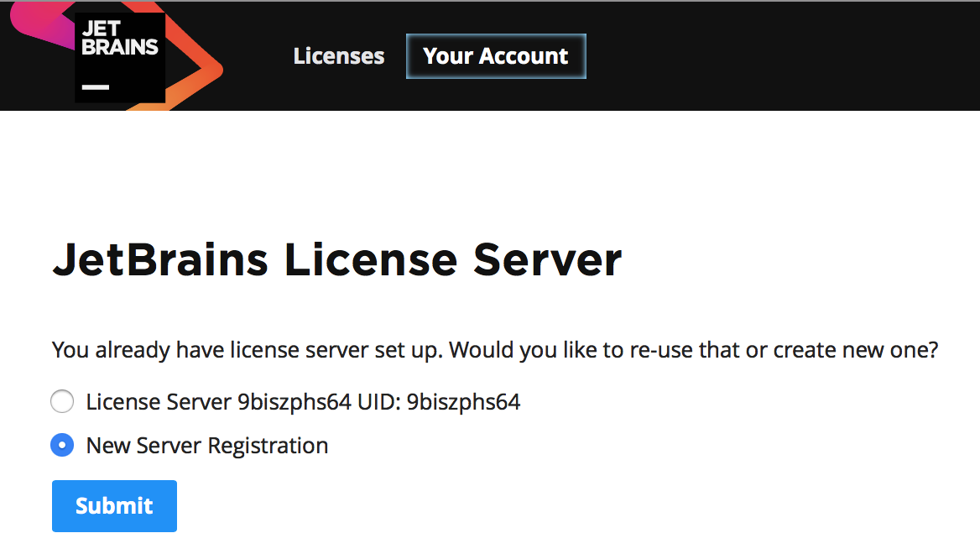Click the Submit button

[114, 506]
